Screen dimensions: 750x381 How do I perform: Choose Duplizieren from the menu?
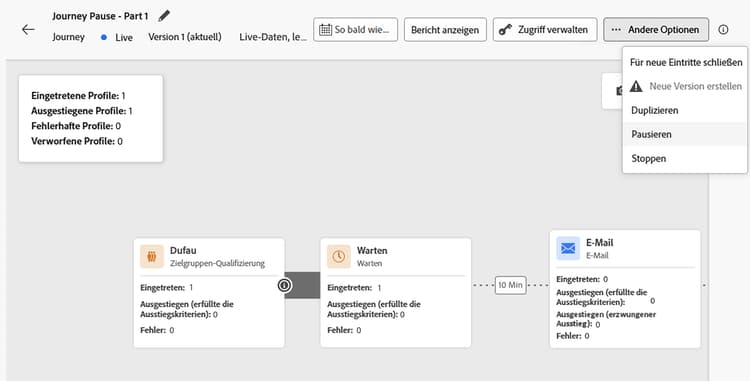[x=685, y=110]
